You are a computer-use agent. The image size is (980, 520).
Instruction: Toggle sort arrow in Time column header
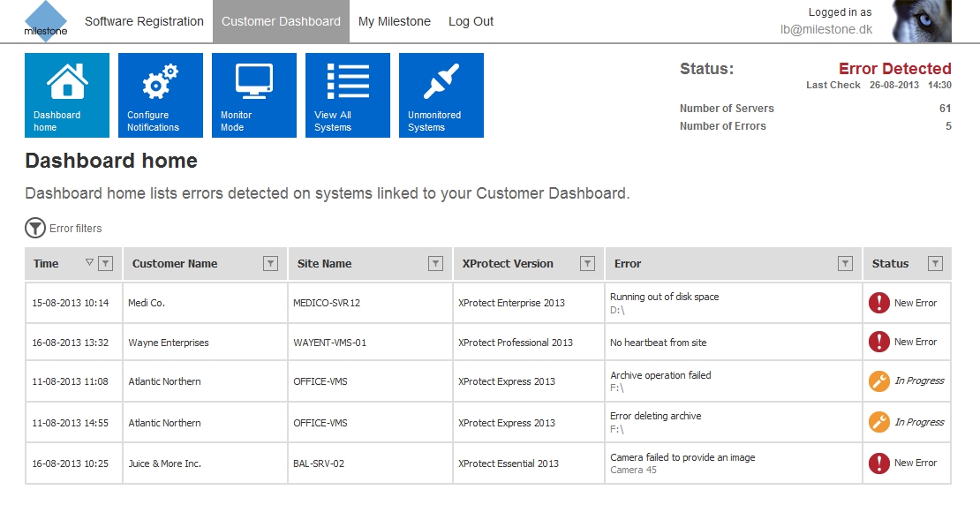coord(89,262)
